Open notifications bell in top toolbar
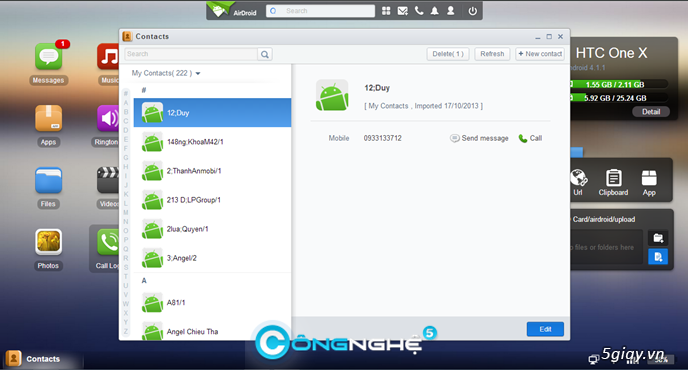The height and width of the screenshot is (370, 688). coord(434,11)
